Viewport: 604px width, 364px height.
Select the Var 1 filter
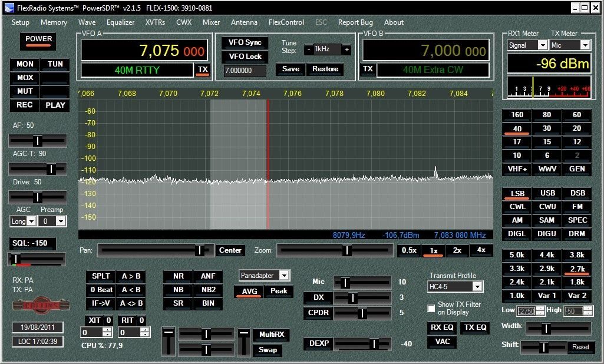coord(547,296)
